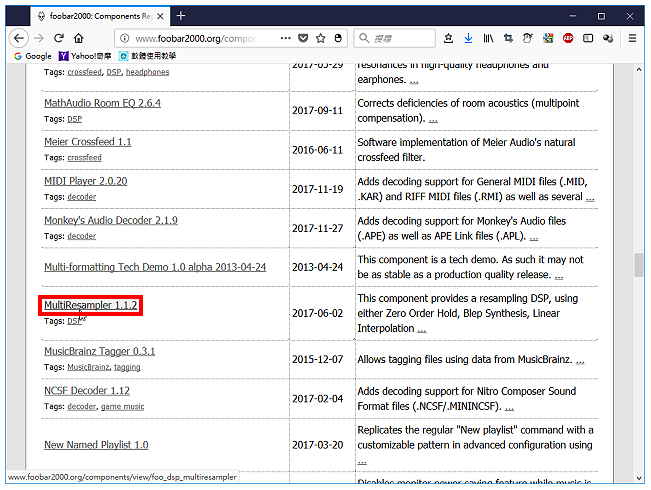The height and width of the screenshot is (490, 651).
Task: Bookmark this page with the star
Action: click(320, 39)
